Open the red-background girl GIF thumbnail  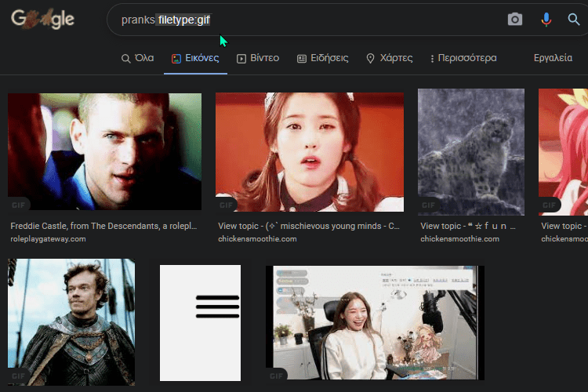[310, 151]
